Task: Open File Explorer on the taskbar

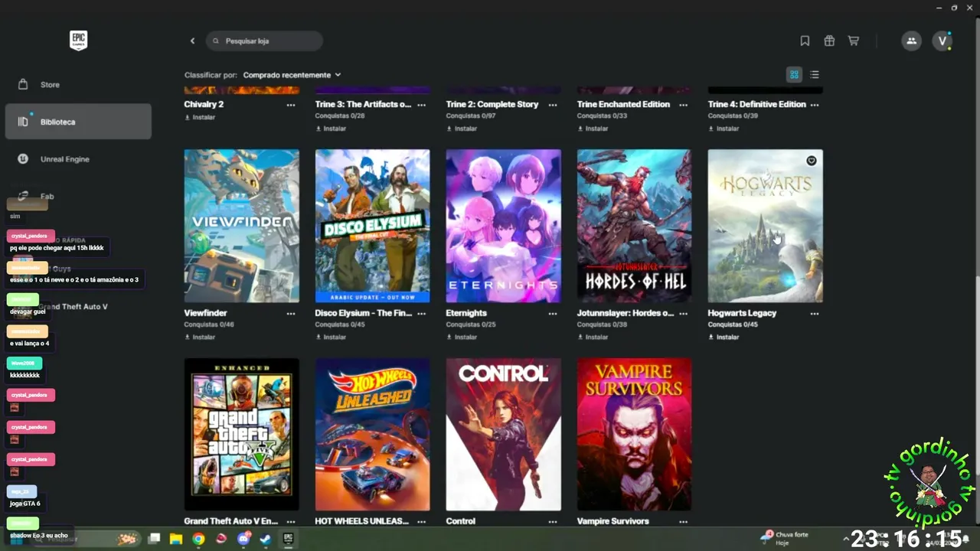Action: point(176,539)
